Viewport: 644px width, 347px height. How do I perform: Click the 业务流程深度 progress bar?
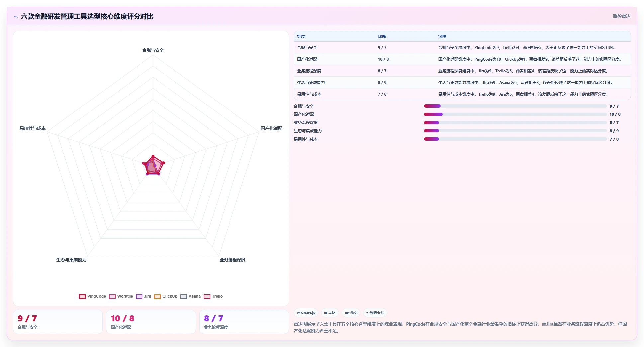click(x=515, y=123)
